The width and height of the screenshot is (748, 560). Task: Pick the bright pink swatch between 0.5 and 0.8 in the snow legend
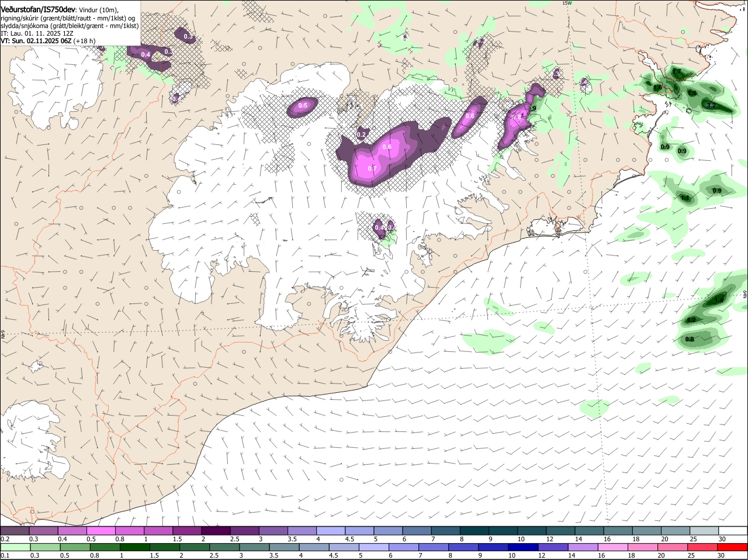coord(101,531)
